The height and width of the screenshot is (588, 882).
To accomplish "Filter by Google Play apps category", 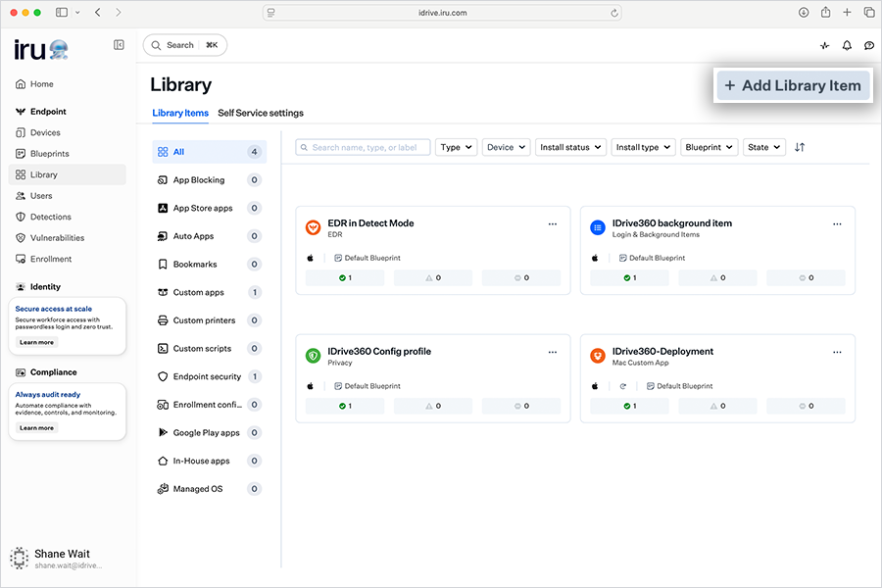I will pos(210,433).
